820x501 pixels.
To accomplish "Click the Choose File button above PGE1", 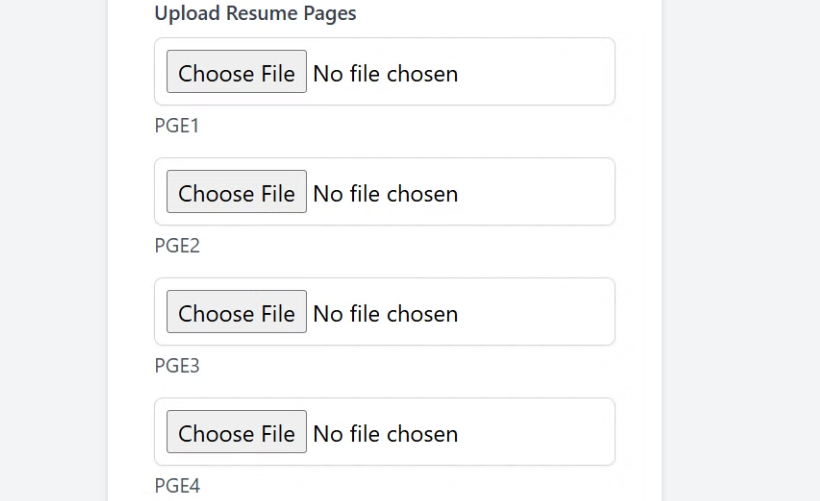I will (x=236, y=73).
